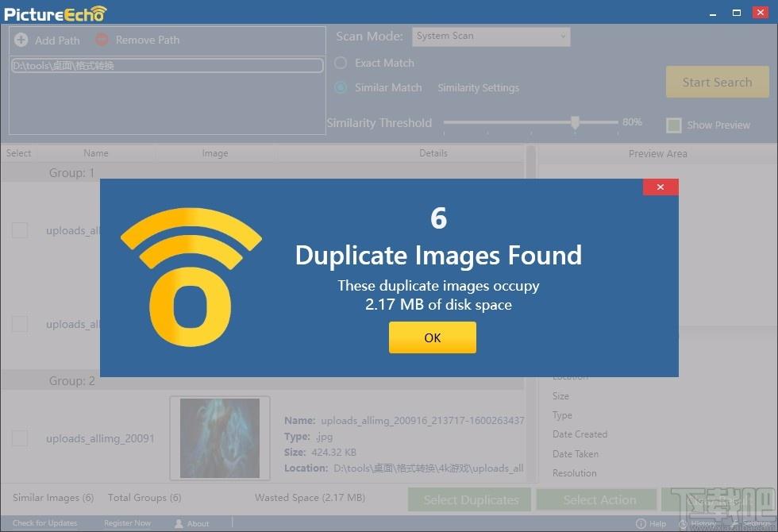Click the Start Search button
The width and height of the screenshot is (778, 532).
[x=718, y=82]
